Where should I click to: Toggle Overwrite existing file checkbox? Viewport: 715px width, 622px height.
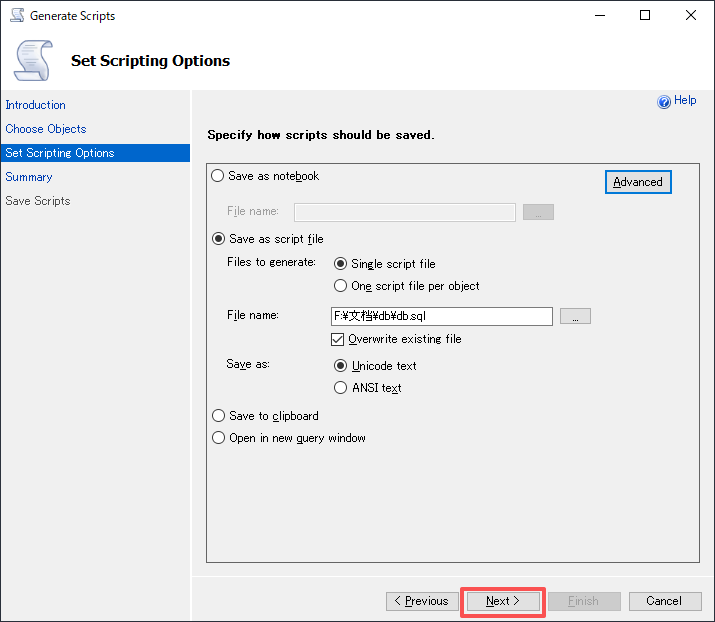pos(338,339)
